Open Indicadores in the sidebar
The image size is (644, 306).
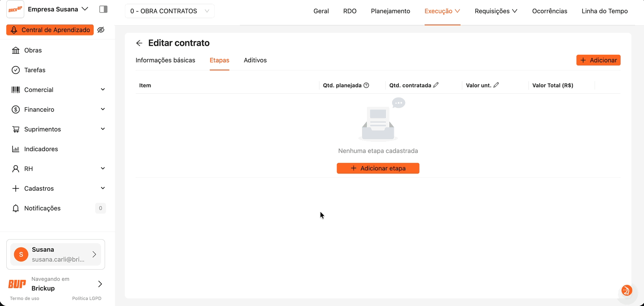(x=41, y=149)
